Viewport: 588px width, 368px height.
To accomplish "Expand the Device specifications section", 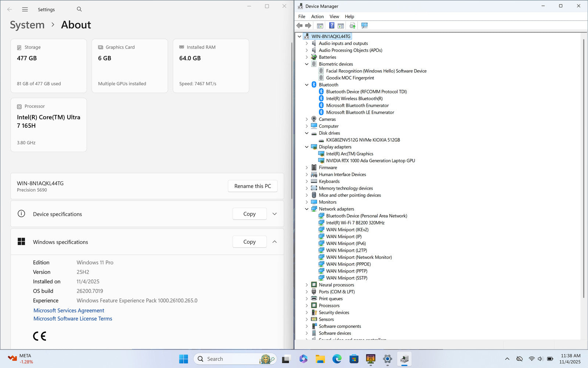I will click(x=275, y=214).
